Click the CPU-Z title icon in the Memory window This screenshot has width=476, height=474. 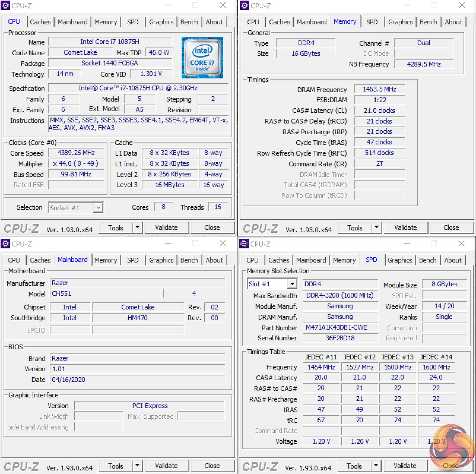(x=244, y=6)
